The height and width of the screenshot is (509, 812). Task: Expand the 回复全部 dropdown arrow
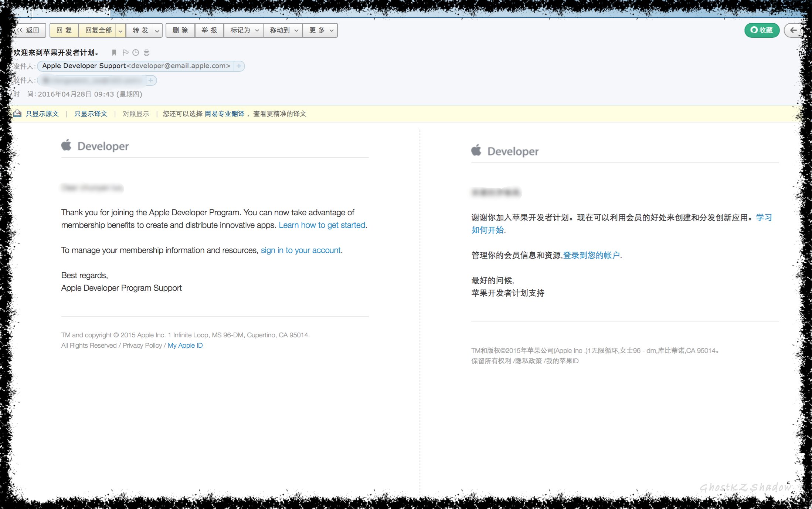pos(120,31)
